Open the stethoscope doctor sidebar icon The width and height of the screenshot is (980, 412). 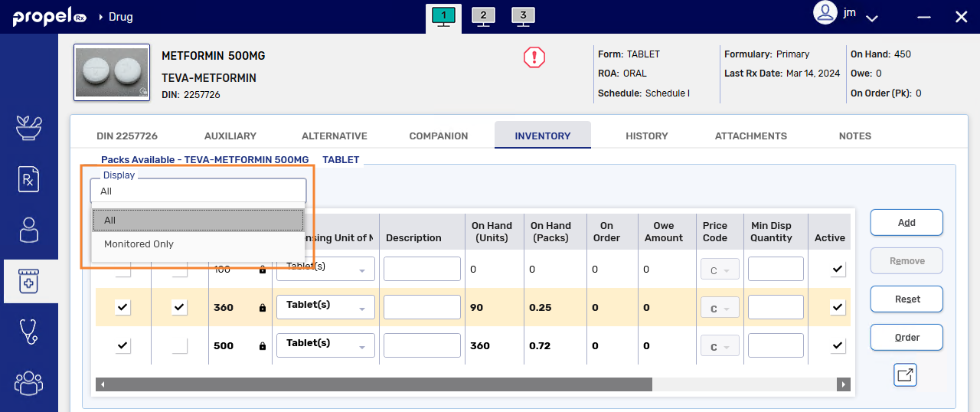(29, 332)
